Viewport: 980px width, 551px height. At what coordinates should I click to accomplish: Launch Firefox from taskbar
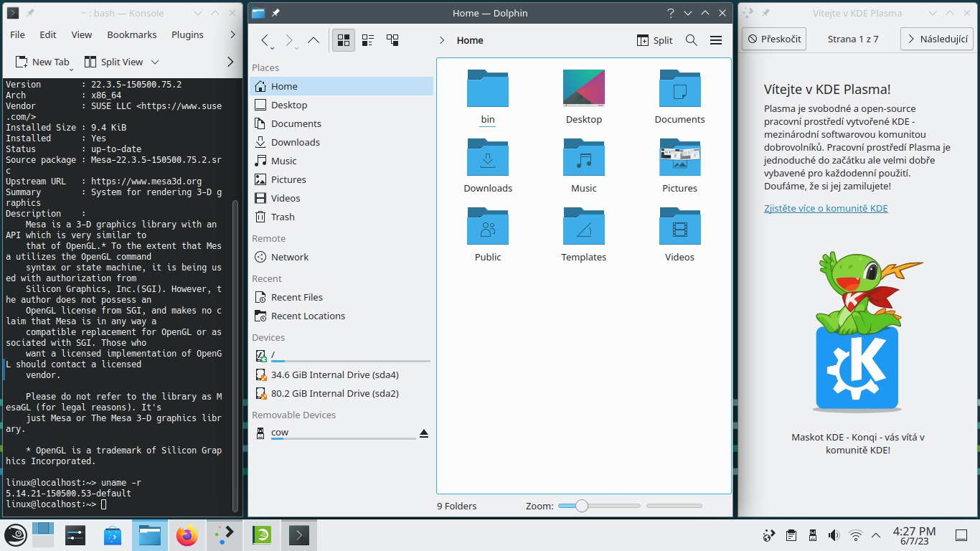click(187, 535)
